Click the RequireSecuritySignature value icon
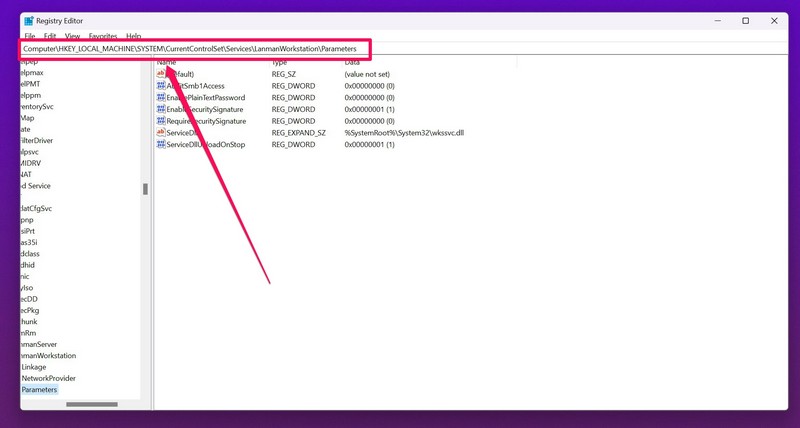 pos(161,121)
